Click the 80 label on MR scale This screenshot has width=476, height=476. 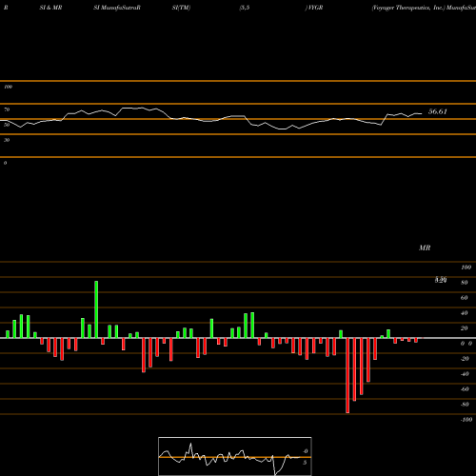(465, 283)
